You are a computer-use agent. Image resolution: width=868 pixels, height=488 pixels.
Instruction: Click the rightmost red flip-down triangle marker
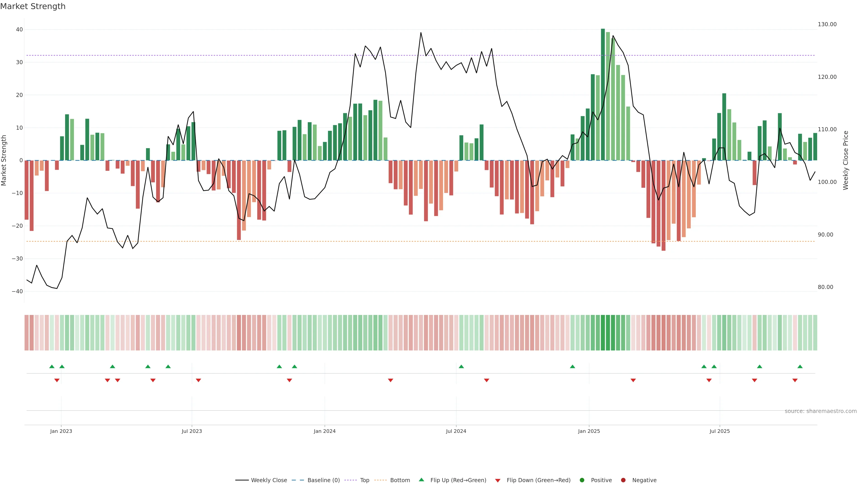[x=795, y=380]
